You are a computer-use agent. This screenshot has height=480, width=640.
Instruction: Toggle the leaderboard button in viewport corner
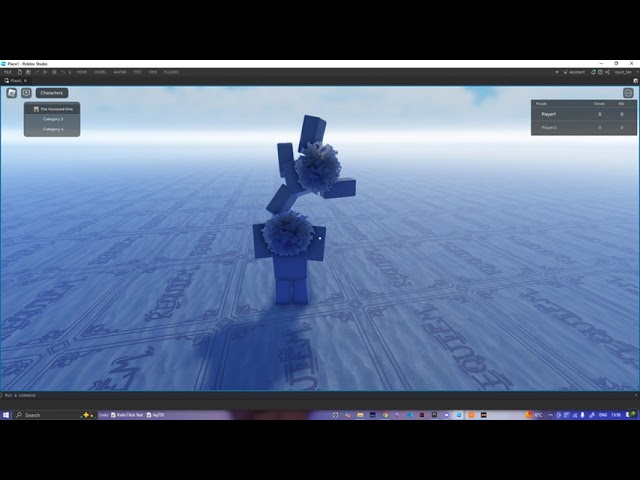click(628, 93)
